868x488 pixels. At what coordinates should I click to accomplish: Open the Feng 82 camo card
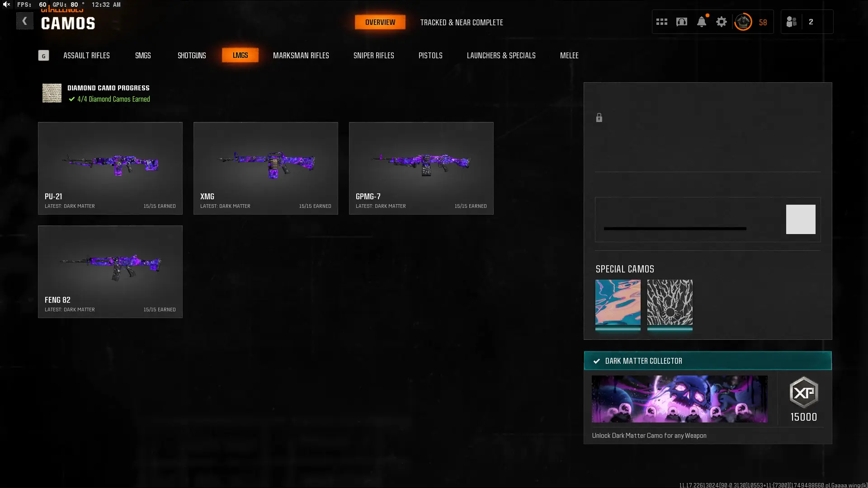(110, 272)
